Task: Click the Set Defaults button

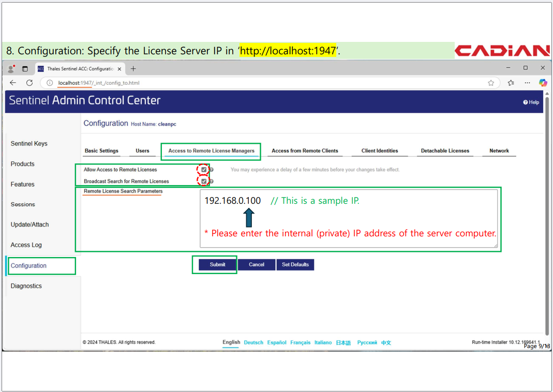Action: [x=295, y=265]
